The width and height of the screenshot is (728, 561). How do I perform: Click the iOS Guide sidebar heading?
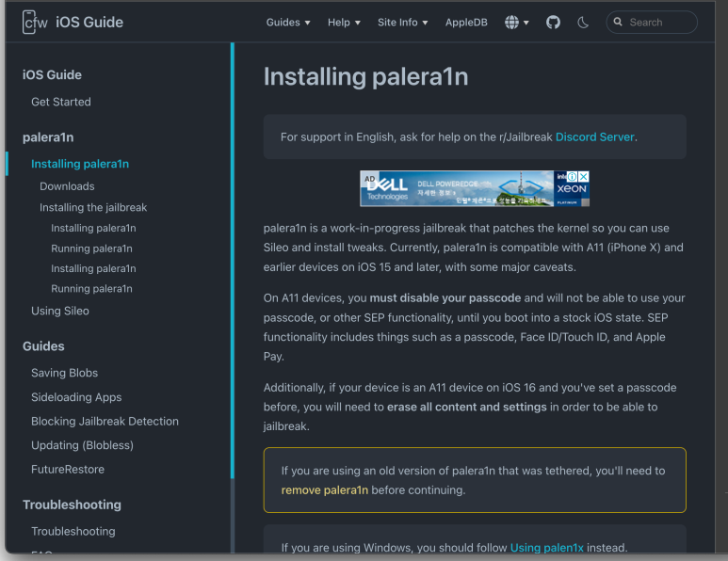coord(52,74)
